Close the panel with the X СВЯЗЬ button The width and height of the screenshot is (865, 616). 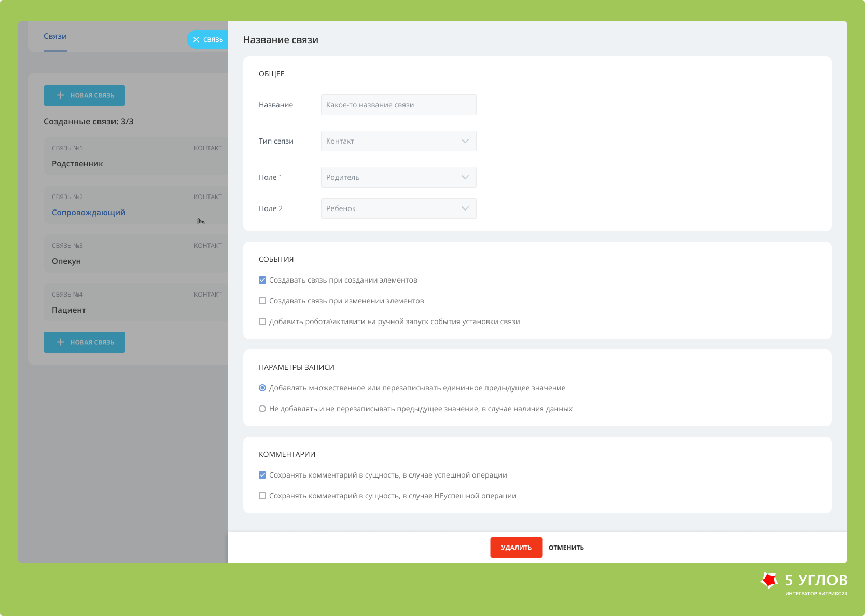pos(207,39)
